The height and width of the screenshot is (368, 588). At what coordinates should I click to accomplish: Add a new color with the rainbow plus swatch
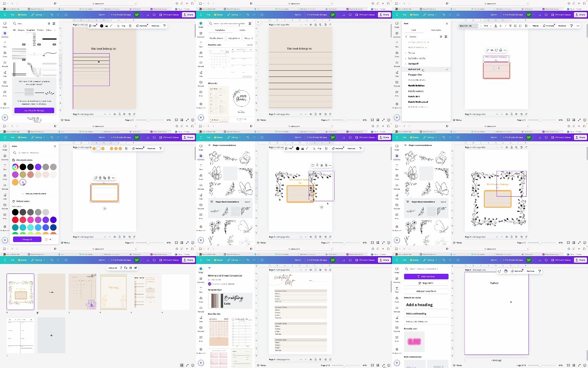click(15, 167)
